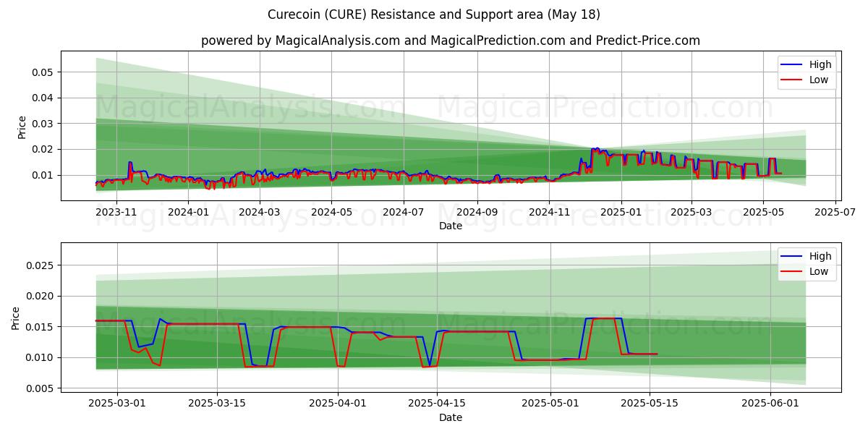
Task: Click the '0.01' price tick on the top chart
Action: pos(43,175)
